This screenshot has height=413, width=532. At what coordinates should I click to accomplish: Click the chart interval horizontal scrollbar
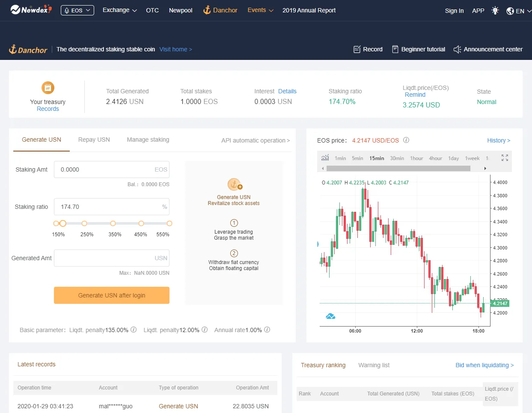[x=398, y=169]
